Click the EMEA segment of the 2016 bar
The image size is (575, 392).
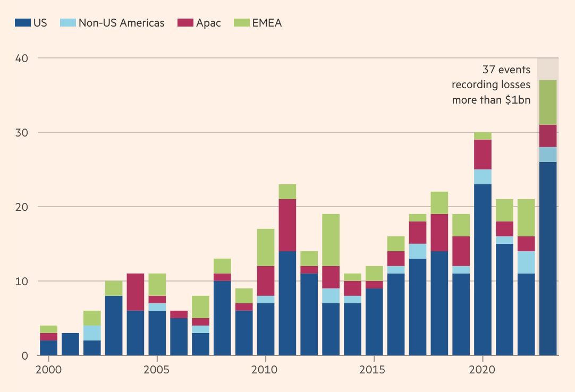pos(396,243)
